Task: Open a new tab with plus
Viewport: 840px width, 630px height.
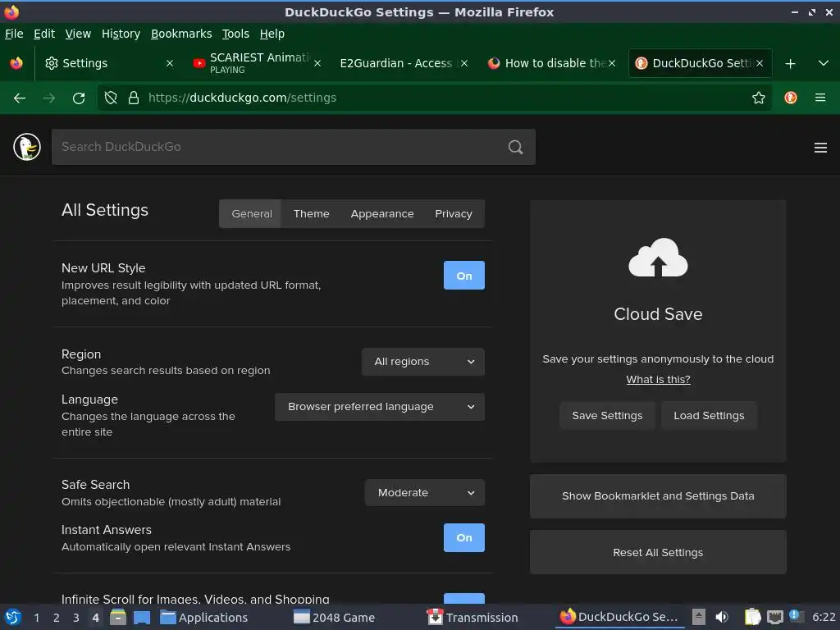Action: (x=790, y=64)
